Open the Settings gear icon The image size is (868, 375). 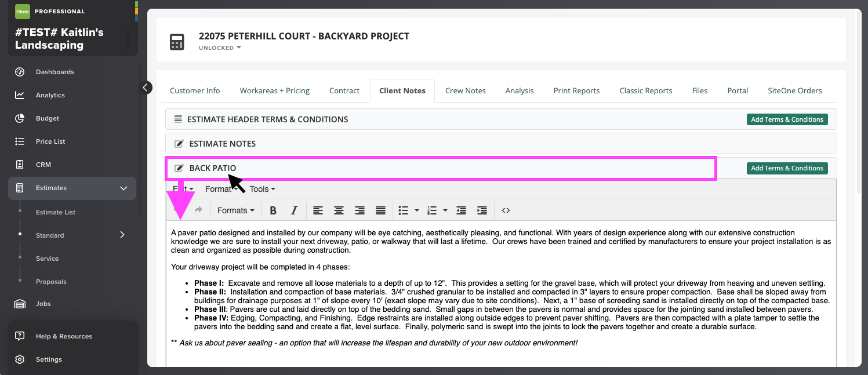[x=20, y=359]
